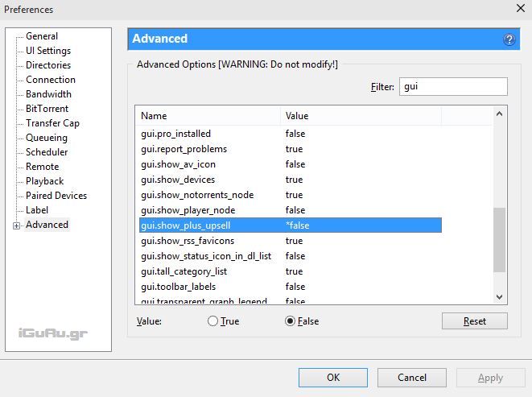Image resolution: width=532 pixels, height=397 pixels.
Task: Click inside the Filter text field
Action: [452, 86]
